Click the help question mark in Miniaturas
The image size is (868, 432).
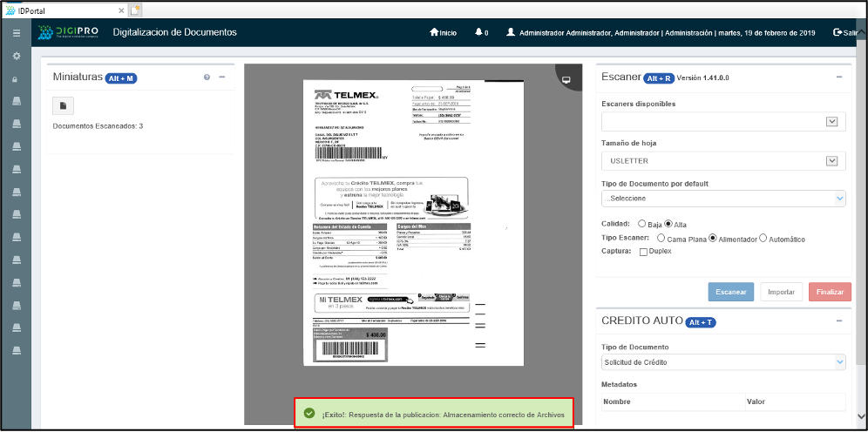[x=207, y=78]
